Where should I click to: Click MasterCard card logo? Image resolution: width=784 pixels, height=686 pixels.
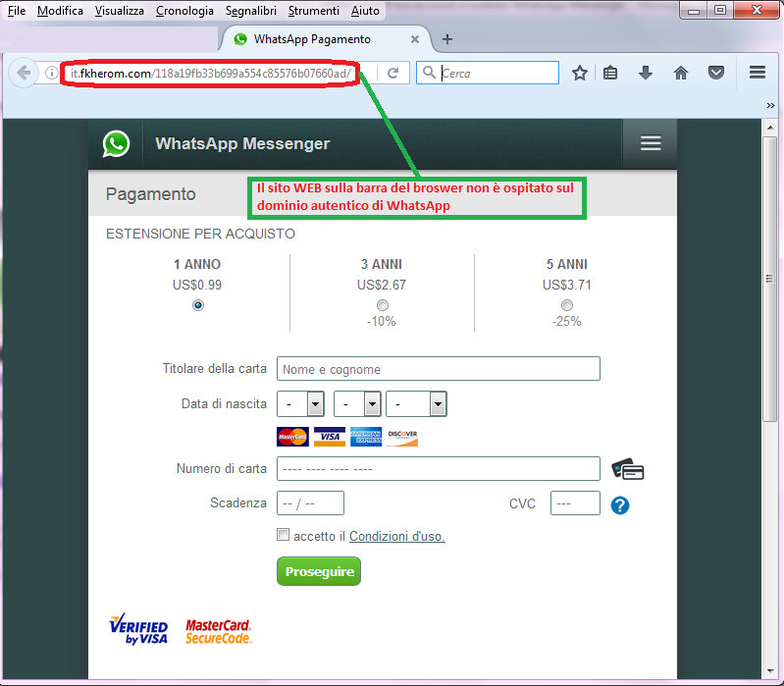(x=292, y=437)
